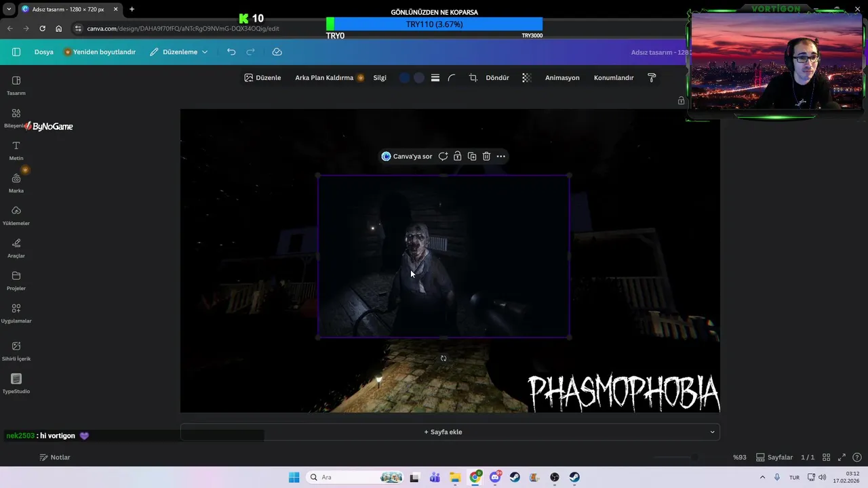Enter fullscreen presentation mode
The height and width of the screenshot is (488, 868).
click(x=842, y=457)
